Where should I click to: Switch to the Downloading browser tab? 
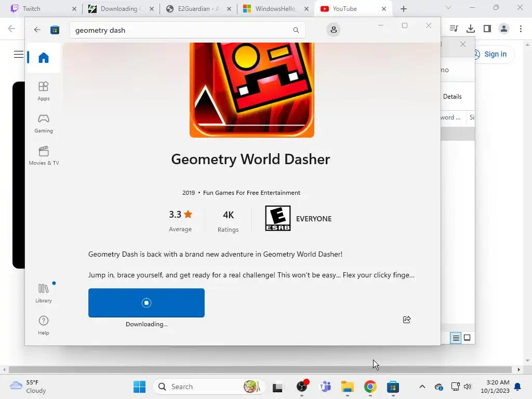[x=119, y=9]
